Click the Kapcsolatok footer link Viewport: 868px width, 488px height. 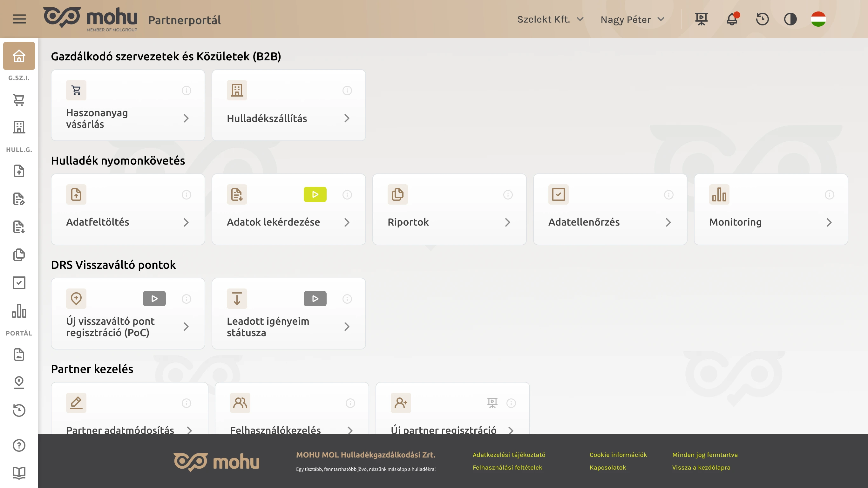coord(607,467)
